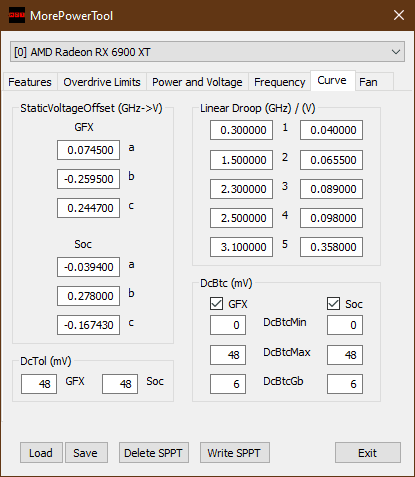415x477 pixels.
Task: Click Linear Droop point 4 voltage field 0.098000
Action: [x=331, y=218]
